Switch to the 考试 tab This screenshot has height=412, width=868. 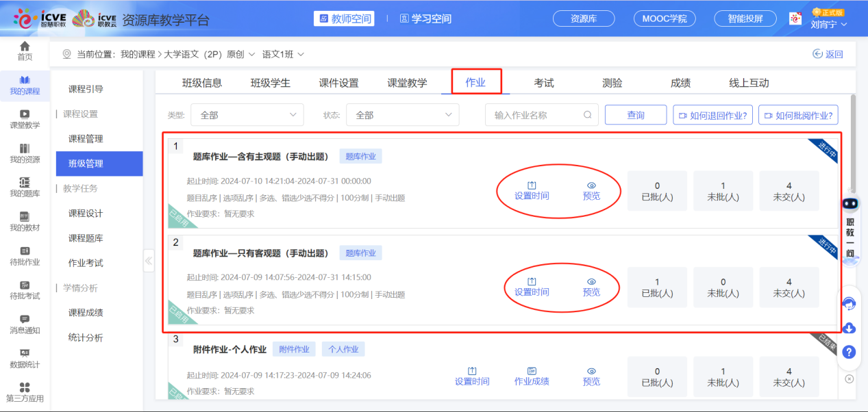click(x=543, y=81)
